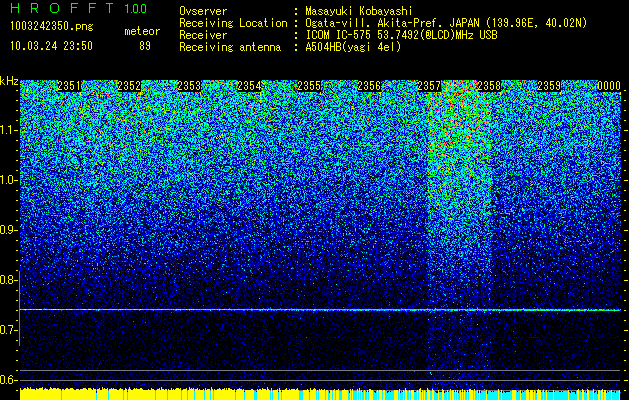Click time marker 2356
629x400 pixels.
[369, 86]
